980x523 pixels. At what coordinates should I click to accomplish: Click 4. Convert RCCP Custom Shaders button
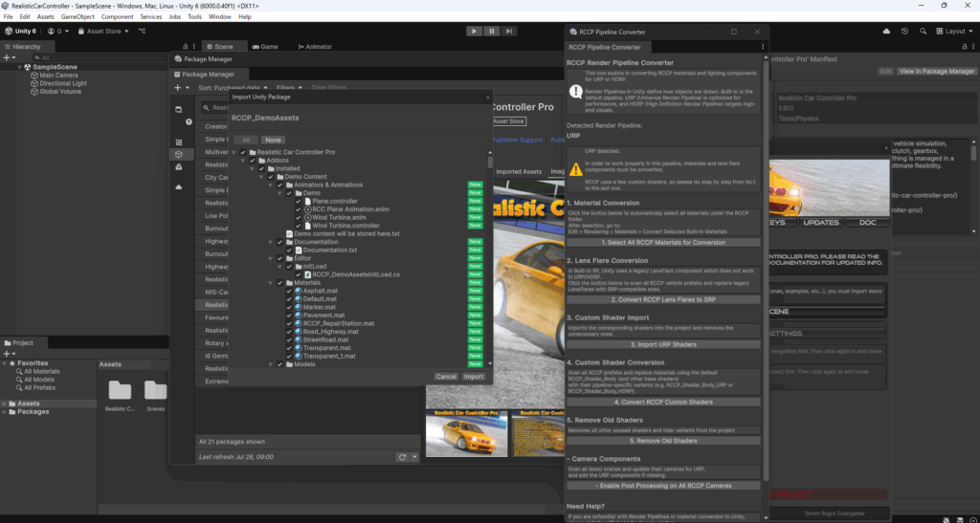[663, 402]
